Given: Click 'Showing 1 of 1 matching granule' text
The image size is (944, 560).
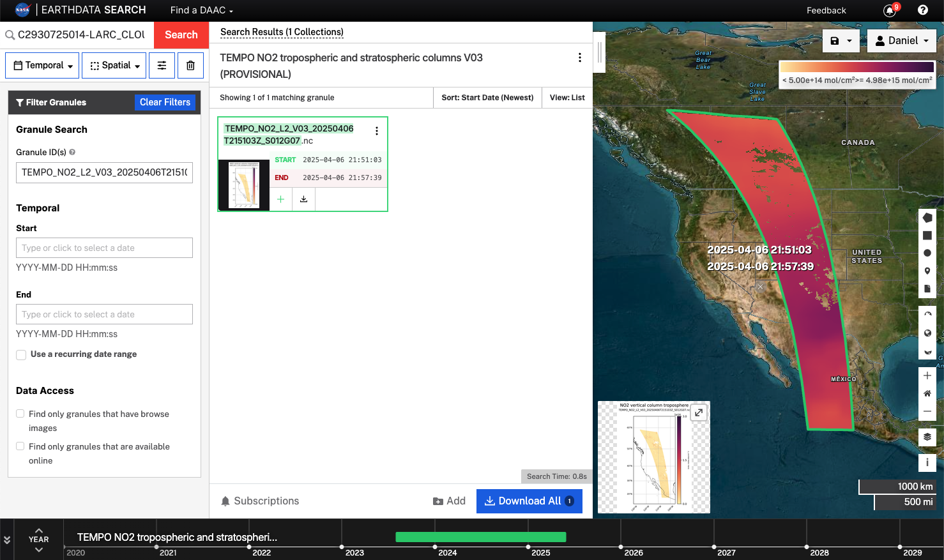Looking at the screenshot, I should (x=277, y=98).
